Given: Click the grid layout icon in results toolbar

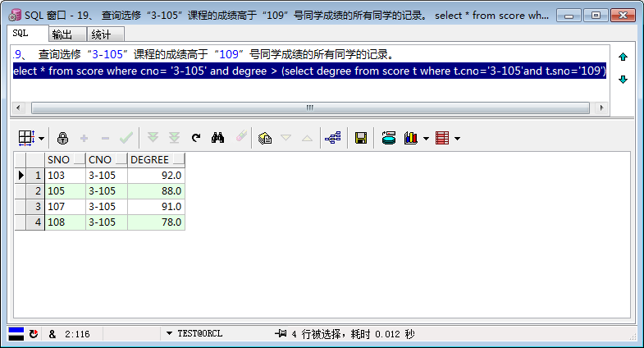Looking at the screenshot, I should click(26, 138).
